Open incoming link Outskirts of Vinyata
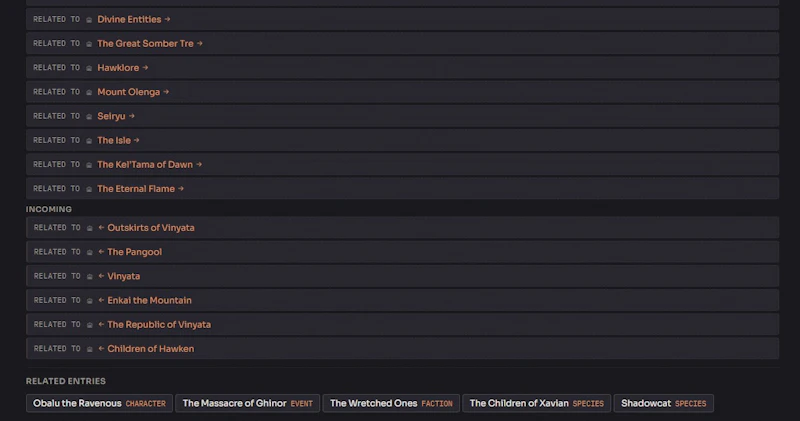The height and width of the screenshot is (421, 800). (x=146, y=228)
